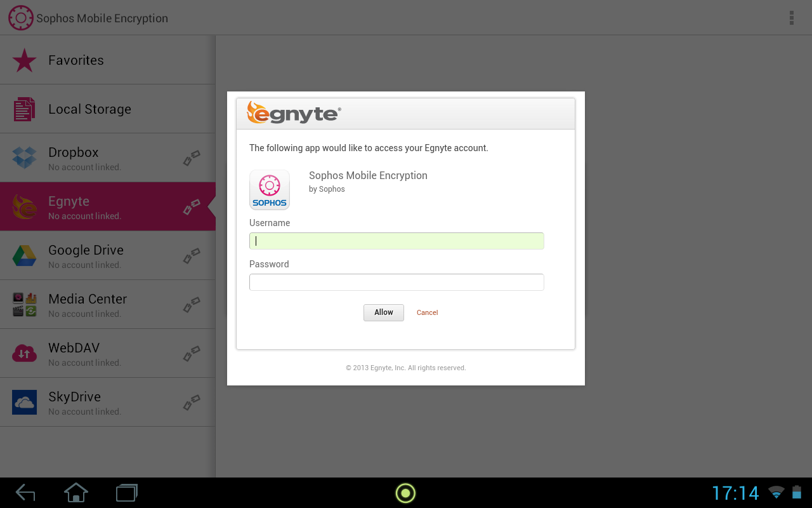Image resolution: width=812 pixels, height=508 pixels.
Task: Link account using SkyDrive chain icon
Action: pos(192,403)
